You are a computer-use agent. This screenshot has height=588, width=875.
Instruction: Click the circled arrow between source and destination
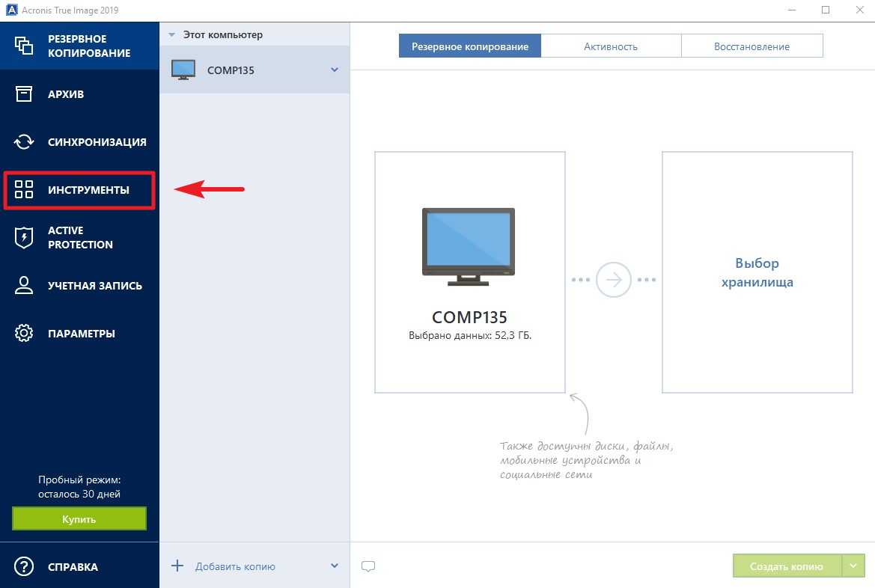click(613, 280)
